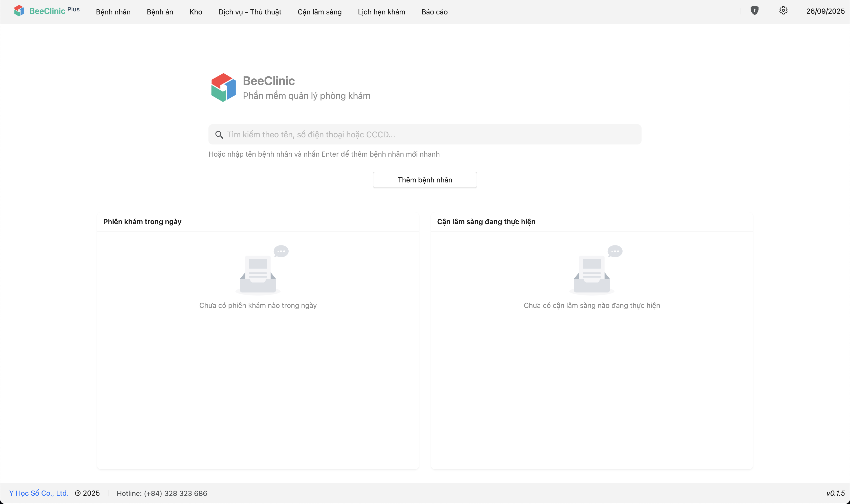
Task: Click the BeeClinic Plus brand text
Action: click(54, 11)
